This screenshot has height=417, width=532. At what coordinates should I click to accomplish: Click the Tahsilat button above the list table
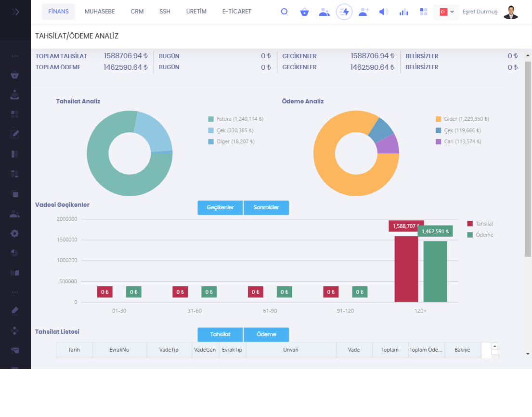[x=220, y=334]
